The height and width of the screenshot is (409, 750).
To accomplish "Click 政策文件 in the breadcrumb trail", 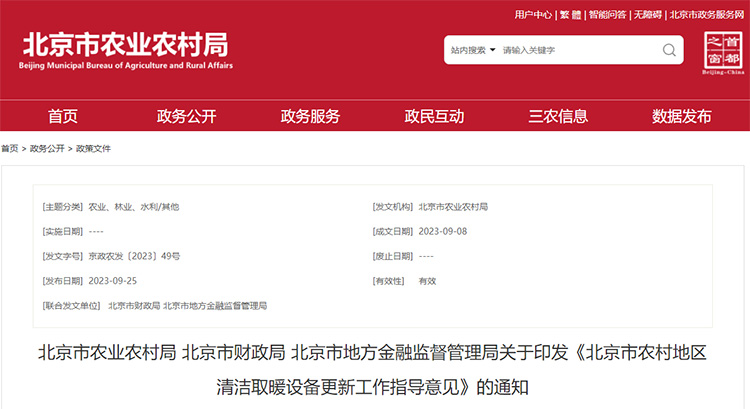I will [93, 149].
